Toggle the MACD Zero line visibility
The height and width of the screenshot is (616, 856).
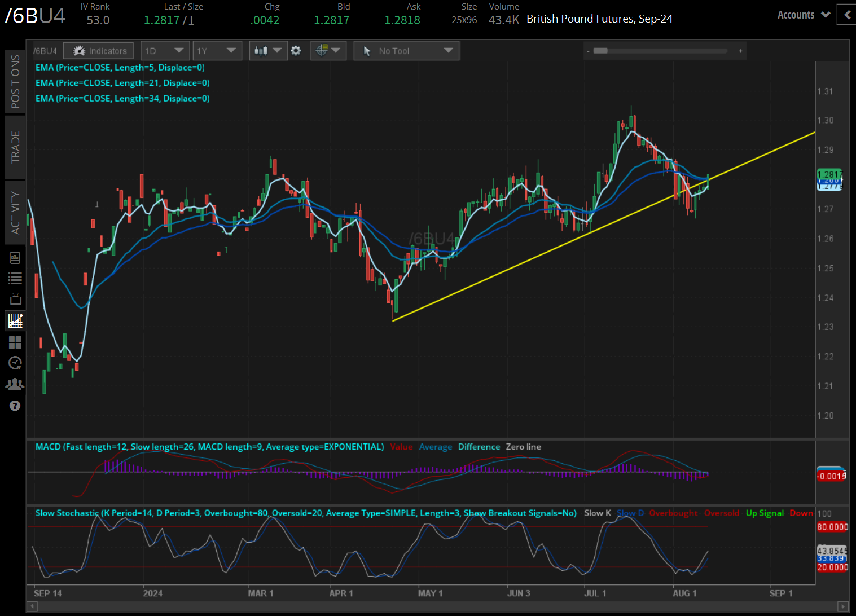pos(523,446)
